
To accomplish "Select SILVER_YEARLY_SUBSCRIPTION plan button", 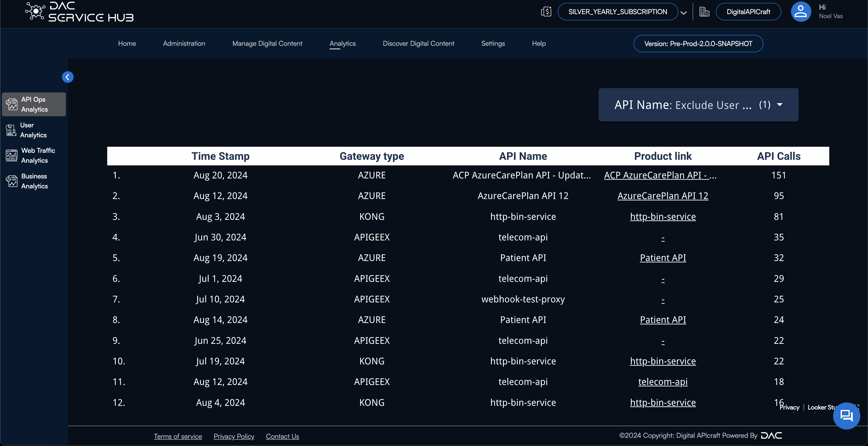I will tap(618, 12).
